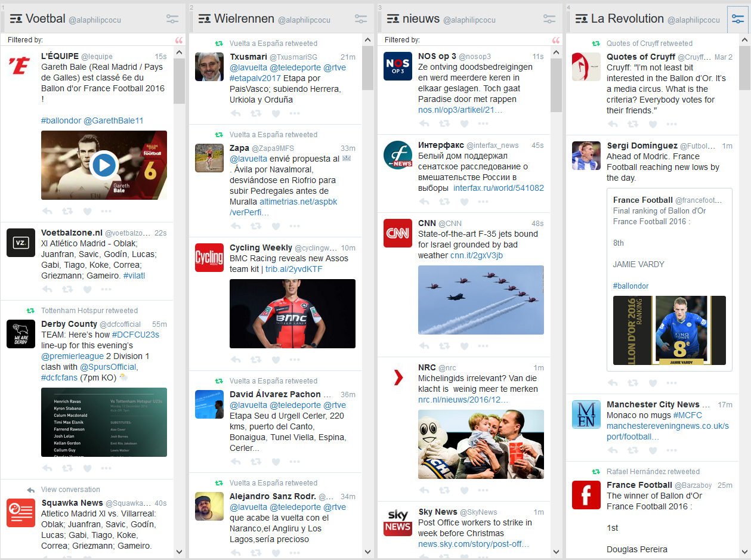The height and width of the screenshot is (560, 751).
Task: Reply to Quotes of Cruyff tweet
Action: [x=613, y=124]
